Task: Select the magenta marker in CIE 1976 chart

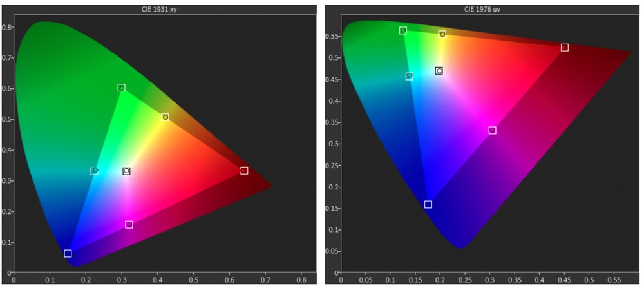Action: [492, 130]
